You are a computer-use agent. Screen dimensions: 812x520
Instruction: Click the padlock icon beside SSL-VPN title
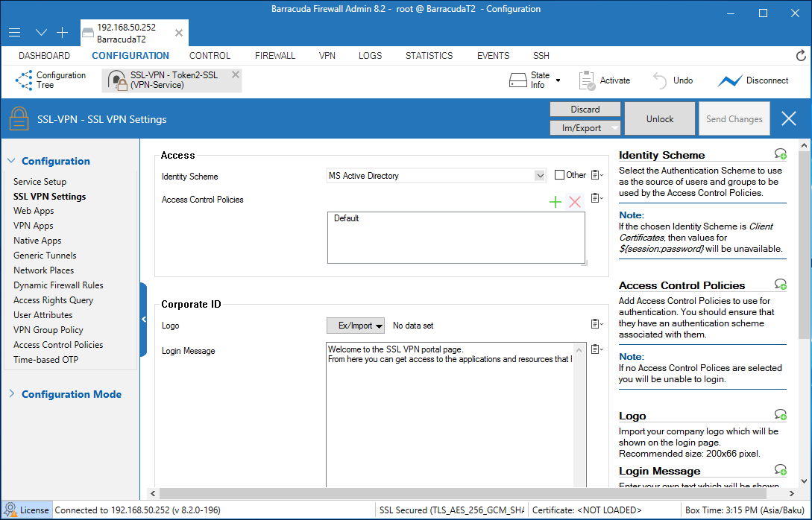[19, 118]
